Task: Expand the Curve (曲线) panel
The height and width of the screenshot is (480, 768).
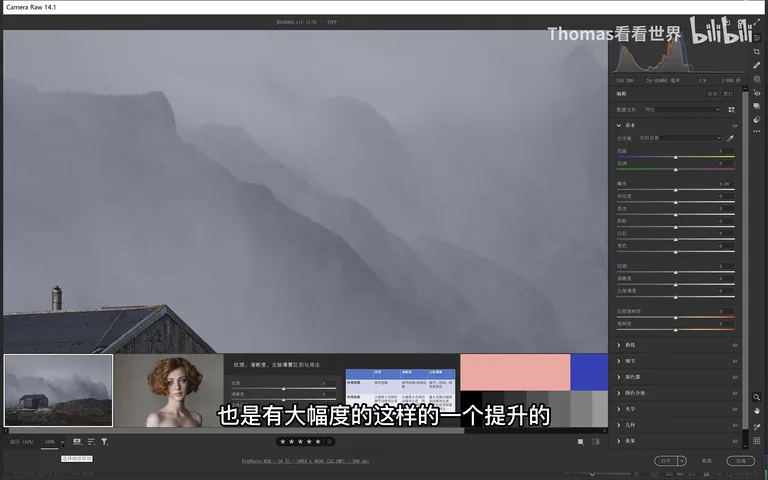Action: coord(619,345)
